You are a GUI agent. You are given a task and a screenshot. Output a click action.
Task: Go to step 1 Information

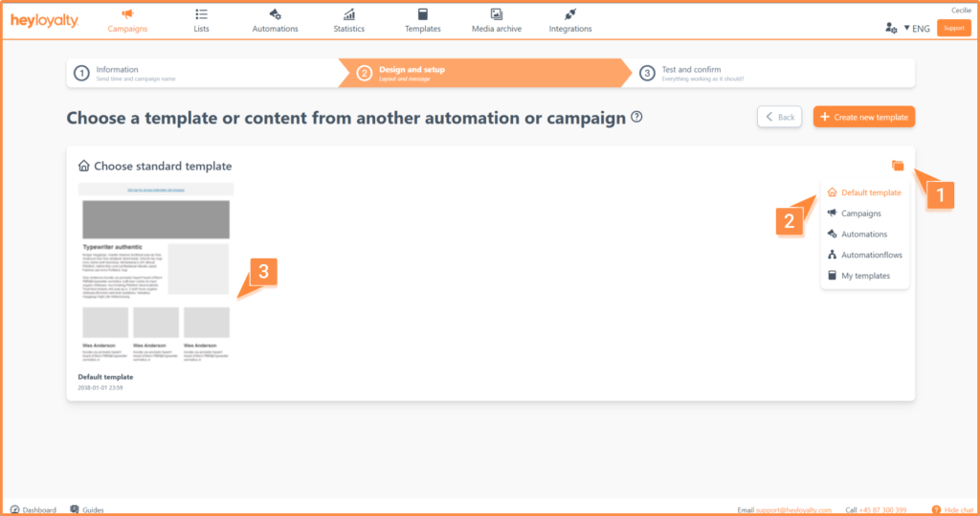(117, 73)
